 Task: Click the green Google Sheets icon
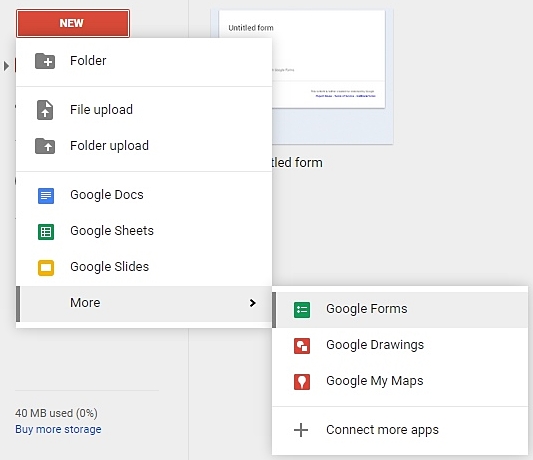[46, 232]
